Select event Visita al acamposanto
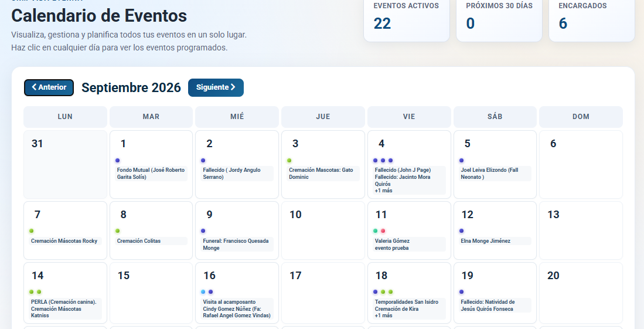This screenshot has height=329, width=644. (x=229, y=302)
